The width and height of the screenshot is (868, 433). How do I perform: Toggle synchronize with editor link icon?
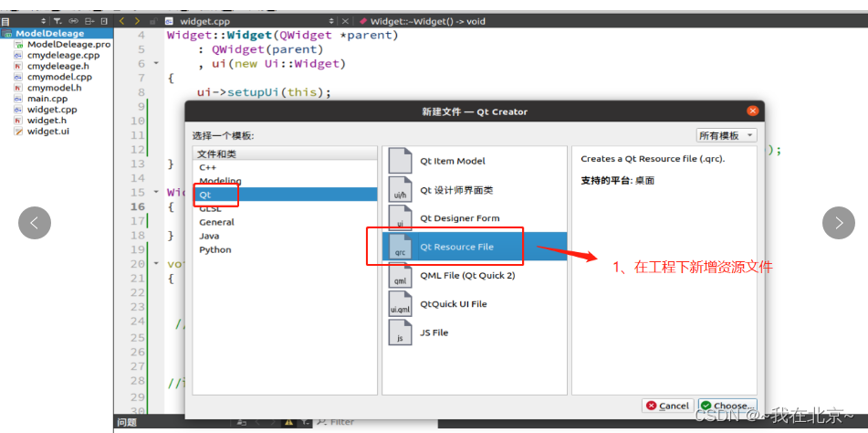74,21
